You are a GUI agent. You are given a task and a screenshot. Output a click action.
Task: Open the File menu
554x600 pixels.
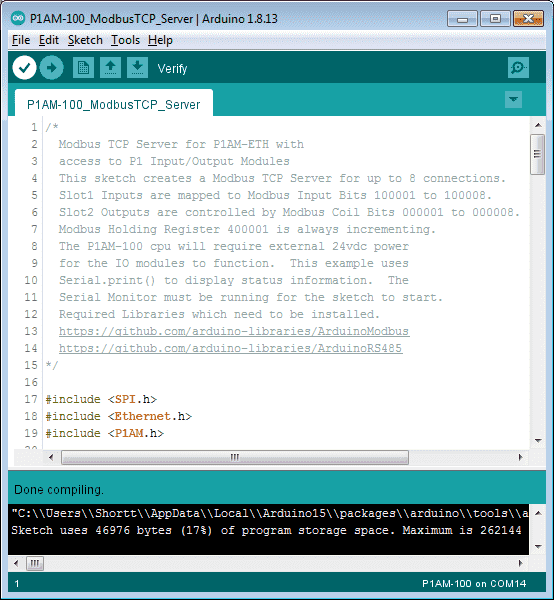pos(21,40)
